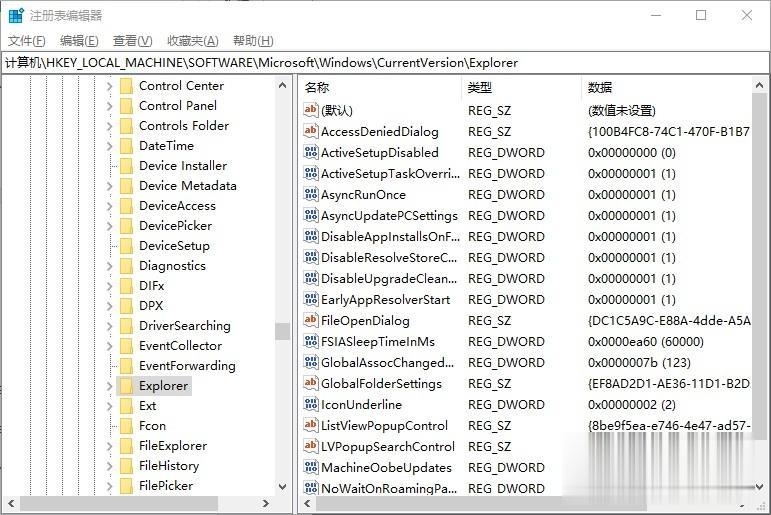Click the ActiveSetupDisabled DWORD value icon
The width and height of the screenshot is (771, 515).
310,152
